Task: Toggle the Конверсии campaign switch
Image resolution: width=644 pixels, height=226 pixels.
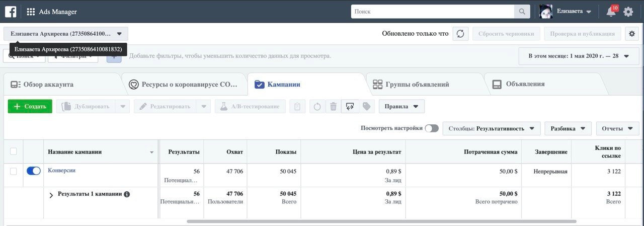Action: tap(34, 171)
